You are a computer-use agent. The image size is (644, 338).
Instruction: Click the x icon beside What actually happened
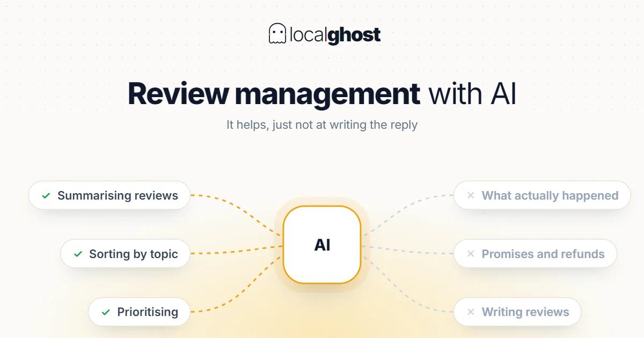471,195
